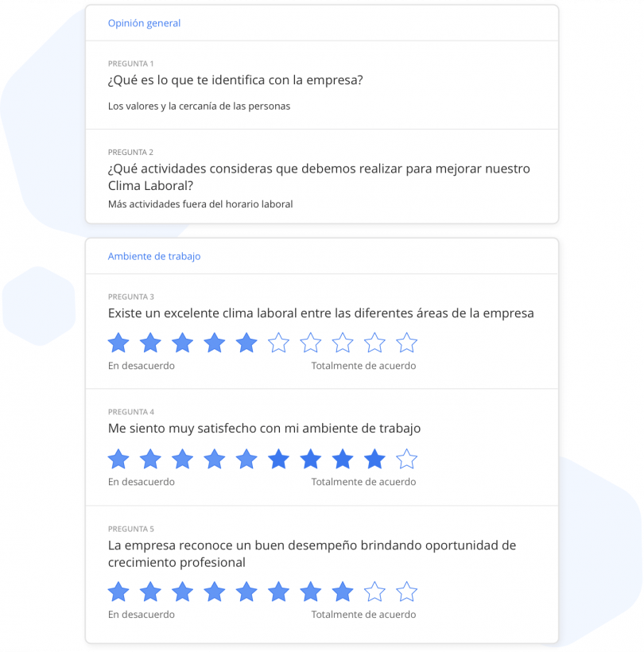
Task: Click 'En desacuerdo' label under Pregunta 4
Action: [x=142, y=482]
